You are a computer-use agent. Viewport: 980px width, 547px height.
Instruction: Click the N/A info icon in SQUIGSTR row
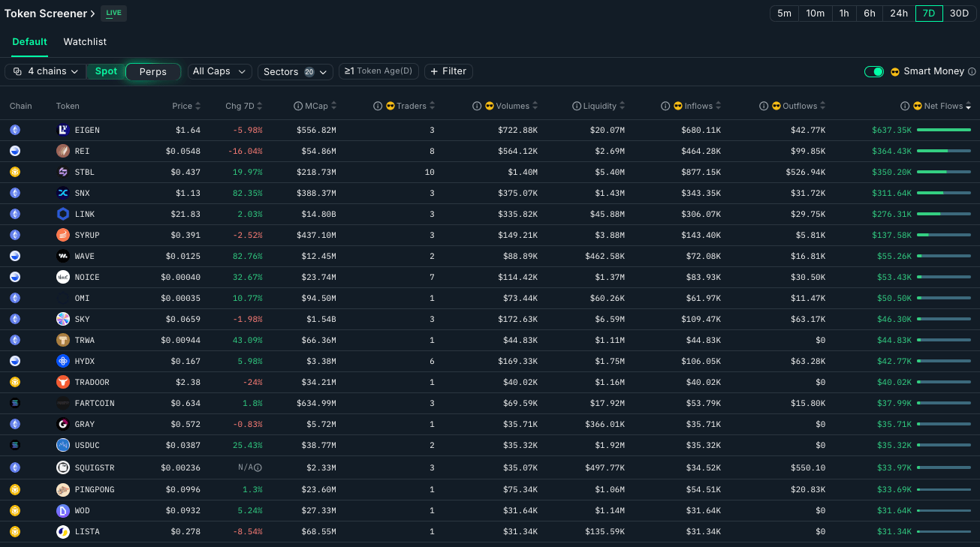[x=258, y=467]
